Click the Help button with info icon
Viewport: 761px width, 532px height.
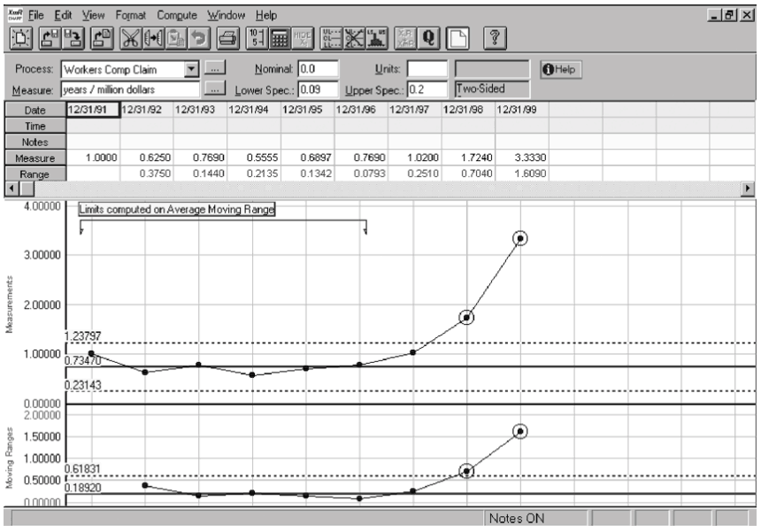click(x=559, y=69)
